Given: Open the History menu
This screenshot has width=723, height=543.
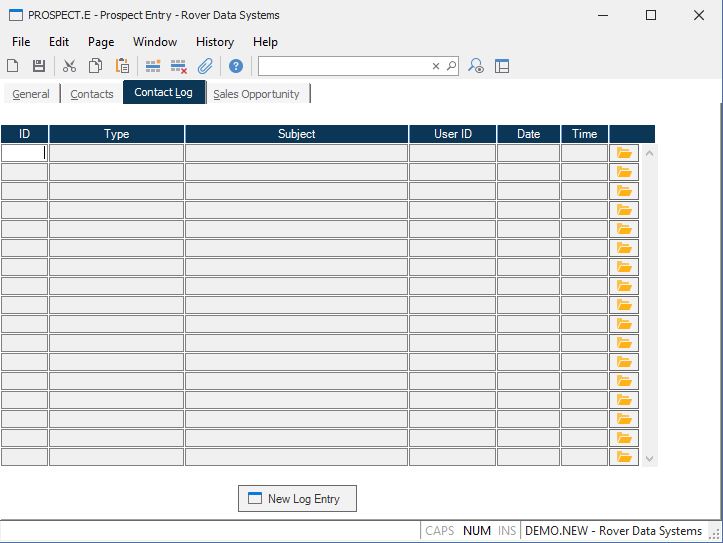Looking at the screenshot, I should coord(214,42).
